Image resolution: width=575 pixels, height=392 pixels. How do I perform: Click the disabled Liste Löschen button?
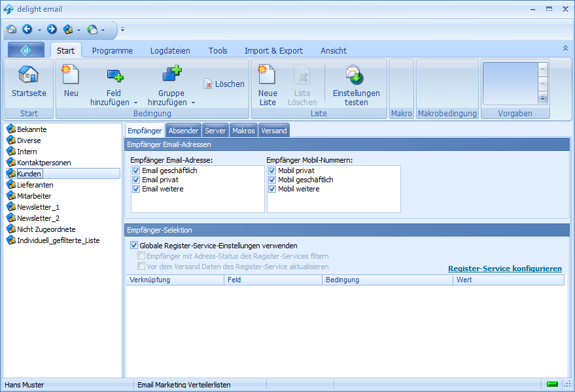pos(302,82)
